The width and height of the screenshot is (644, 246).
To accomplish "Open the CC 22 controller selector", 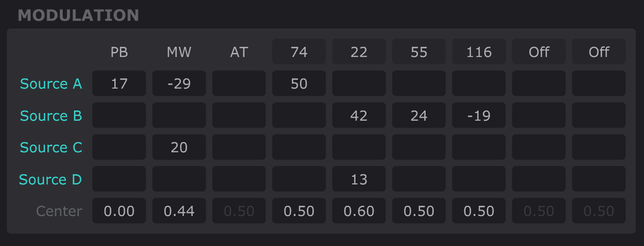I will pyautogui.click(x=359, y=51).
